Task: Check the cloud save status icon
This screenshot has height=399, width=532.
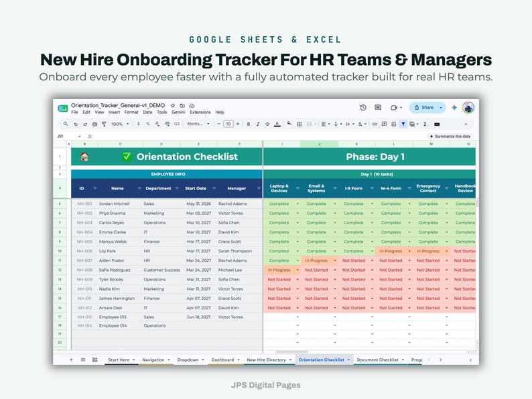Action: click(192, 105)
